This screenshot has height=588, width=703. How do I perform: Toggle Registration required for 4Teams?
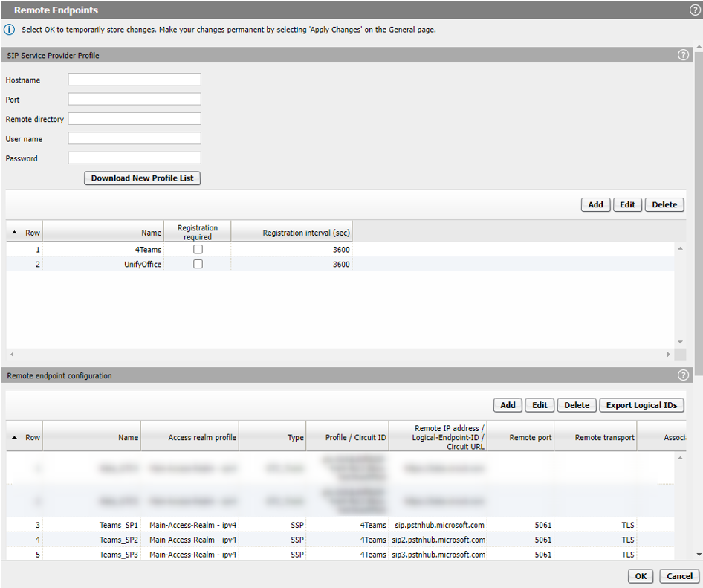coord(198,249)
